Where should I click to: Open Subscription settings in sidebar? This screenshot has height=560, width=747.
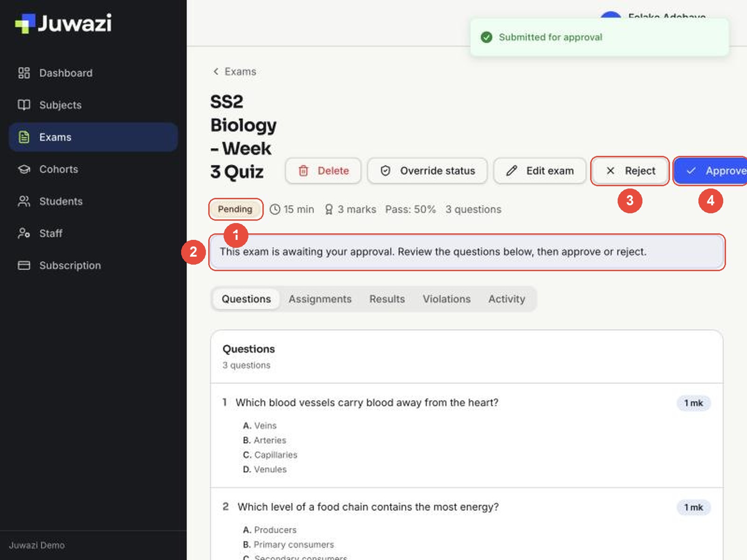pos(93,266)
